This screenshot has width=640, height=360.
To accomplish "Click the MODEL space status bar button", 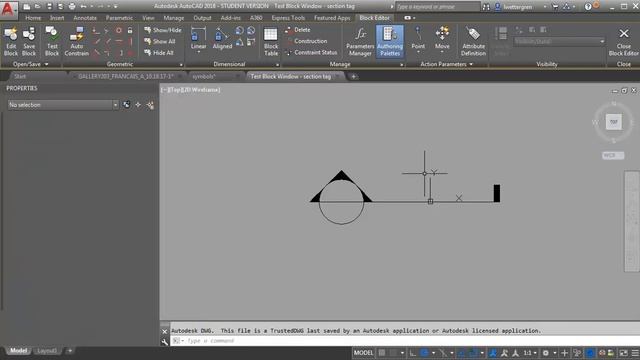I will tap(363, 353).
